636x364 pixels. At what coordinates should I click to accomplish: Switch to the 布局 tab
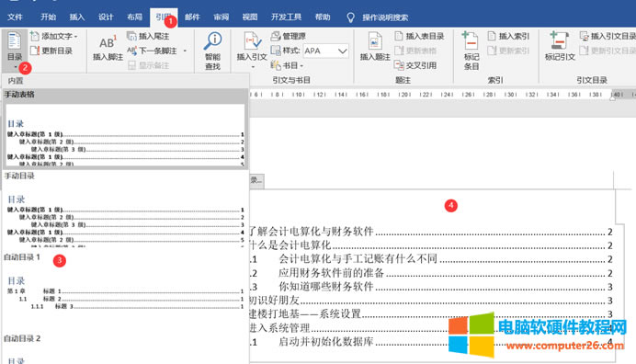[x=135, y=17]
